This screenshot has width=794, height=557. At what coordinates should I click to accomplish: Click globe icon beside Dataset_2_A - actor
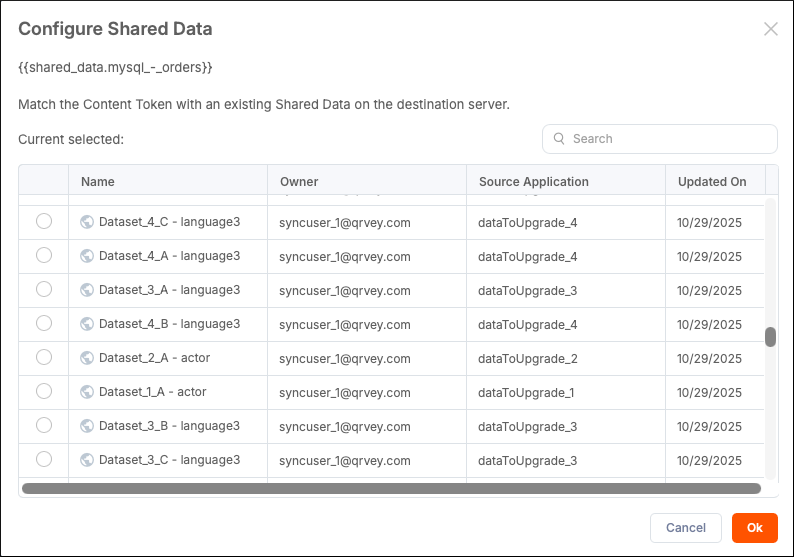click(x=87, y=357)
